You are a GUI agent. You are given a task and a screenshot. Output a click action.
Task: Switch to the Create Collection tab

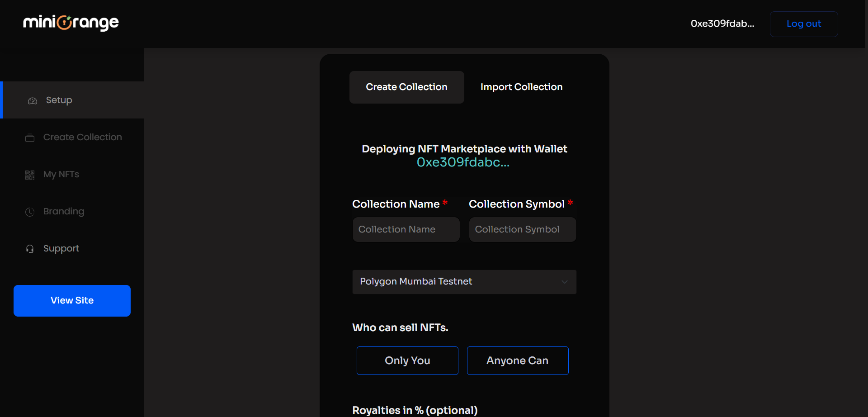[406, 87]
